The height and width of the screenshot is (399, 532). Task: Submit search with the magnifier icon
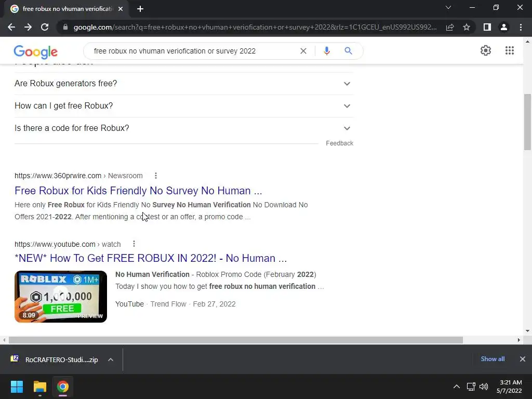click(348, 51)
